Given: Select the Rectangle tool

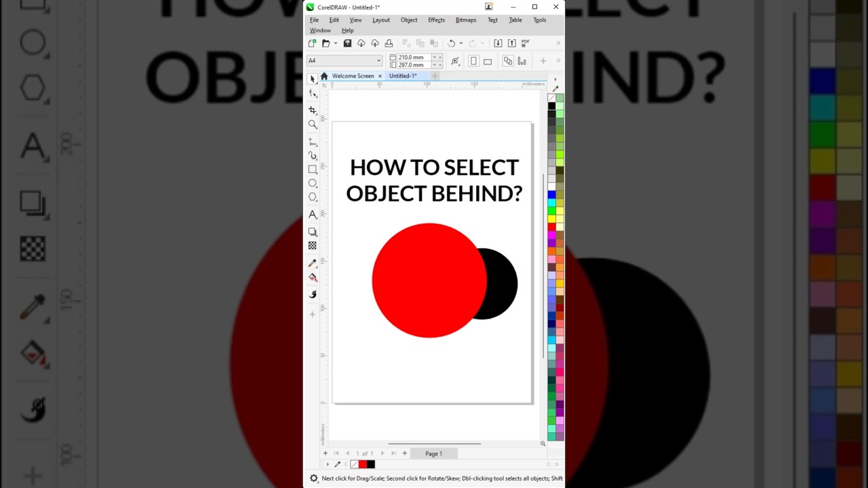Looking at the screenshot, I should click(x=313, y=169).
